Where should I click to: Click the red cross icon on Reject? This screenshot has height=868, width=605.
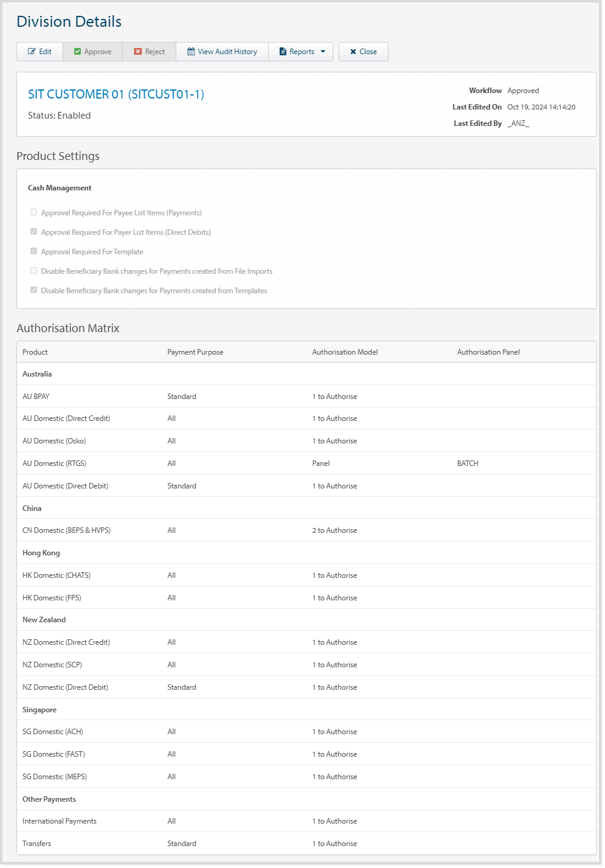pyautogui.click(x=138, y=51)
